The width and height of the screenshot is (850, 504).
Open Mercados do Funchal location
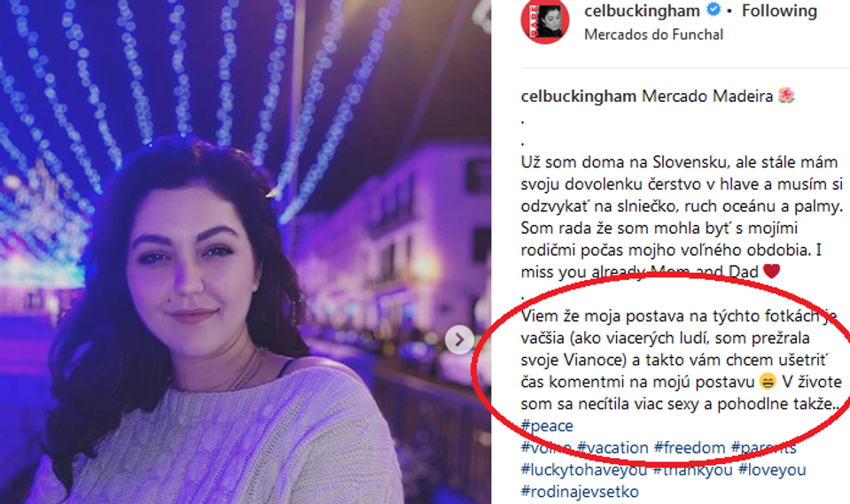tap(654, 35)
